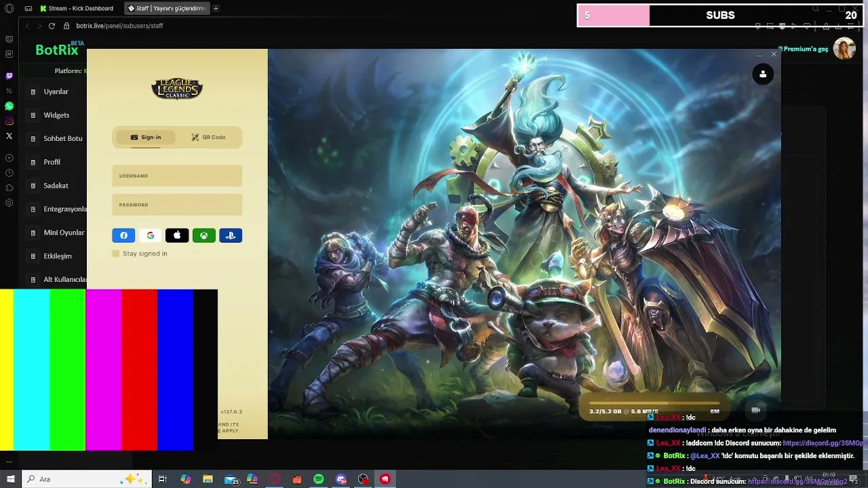Click the red color bar

click(x=140, y=369)
